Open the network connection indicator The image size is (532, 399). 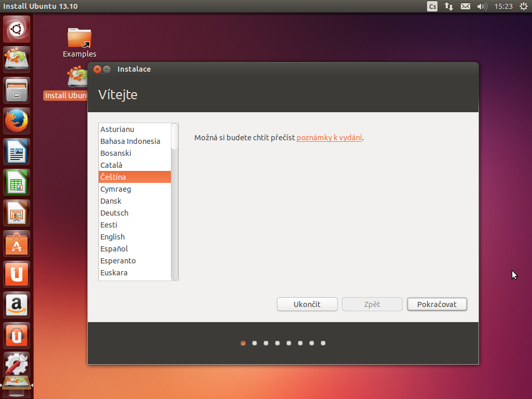(x=448, y=6)
